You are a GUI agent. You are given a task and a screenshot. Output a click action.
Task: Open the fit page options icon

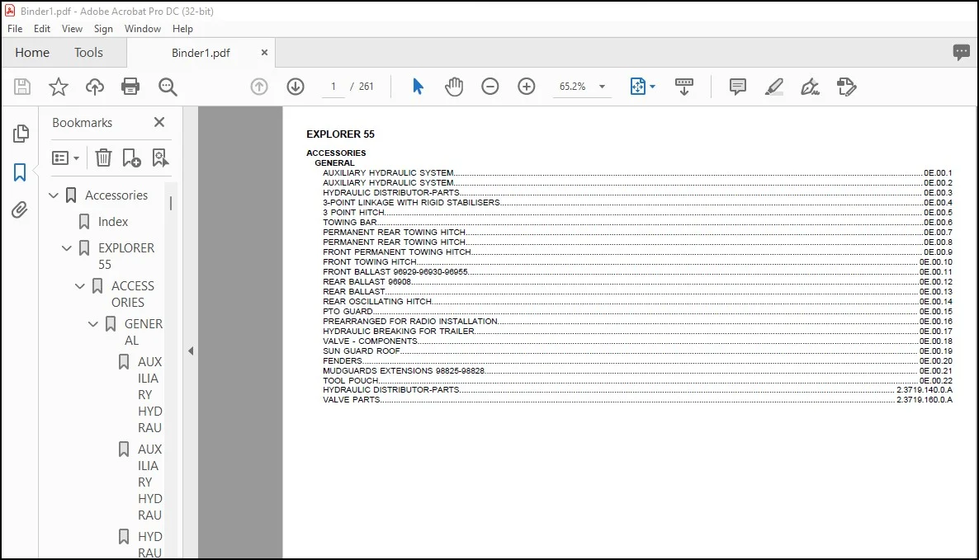coord(638,87)
